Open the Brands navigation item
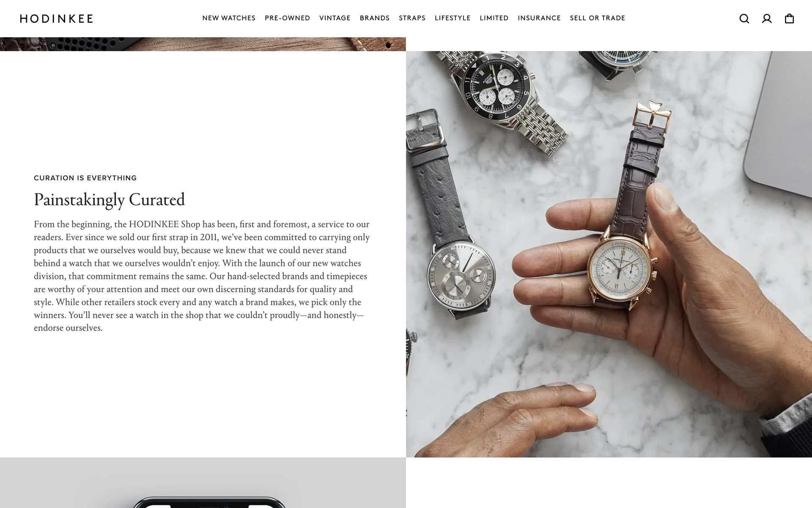Image resolution: width=812 pixels, height=508 pixels. click(375, 18)
